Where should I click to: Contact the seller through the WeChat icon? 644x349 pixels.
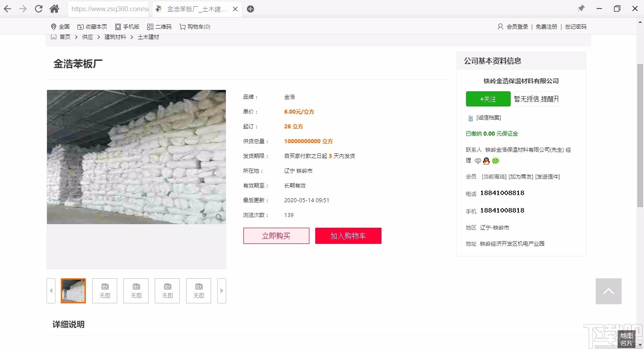pyautogui.click(x=495, y=161)
